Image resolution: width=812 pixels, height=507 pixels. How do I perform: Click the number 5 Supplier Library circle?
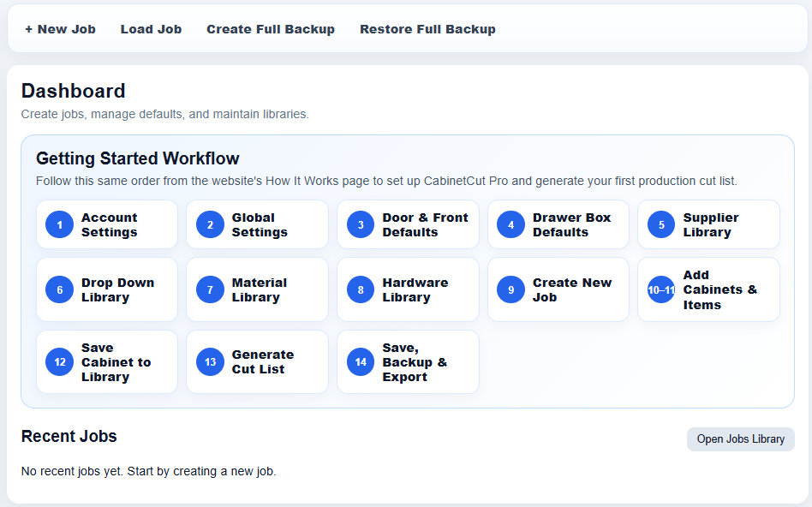(661, 224)
